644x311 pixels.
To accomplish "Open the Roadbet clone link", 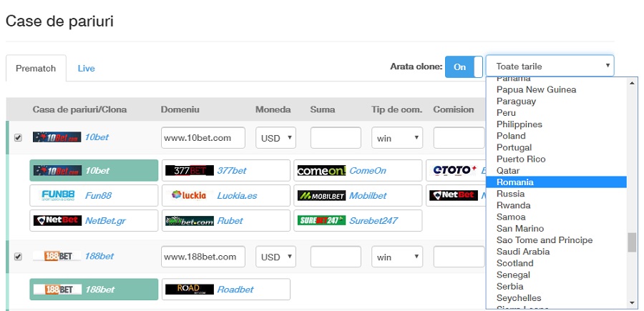I will coord(235,290).
